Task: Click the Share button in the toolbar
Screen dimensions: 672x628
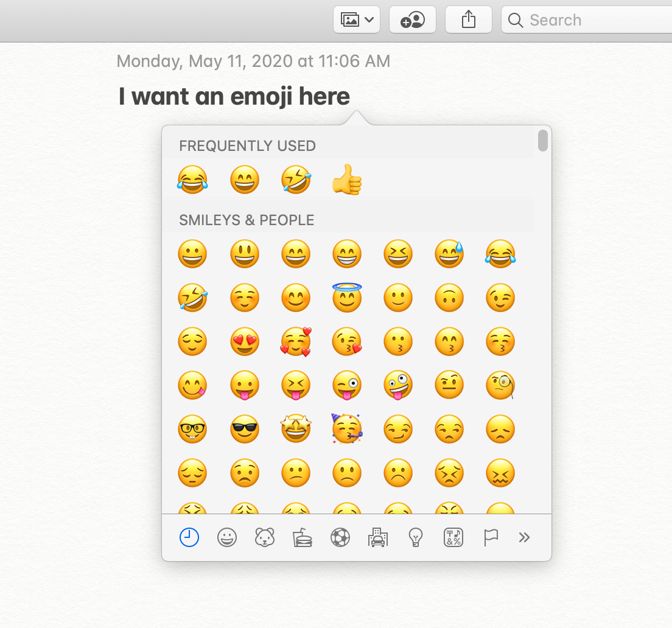Action: point(469,19)
